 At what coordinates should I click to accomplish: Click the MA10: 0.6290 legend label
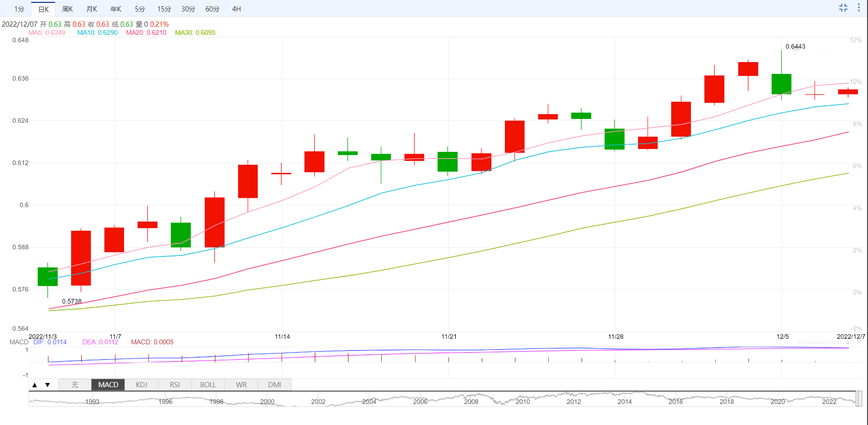[97, 32]
